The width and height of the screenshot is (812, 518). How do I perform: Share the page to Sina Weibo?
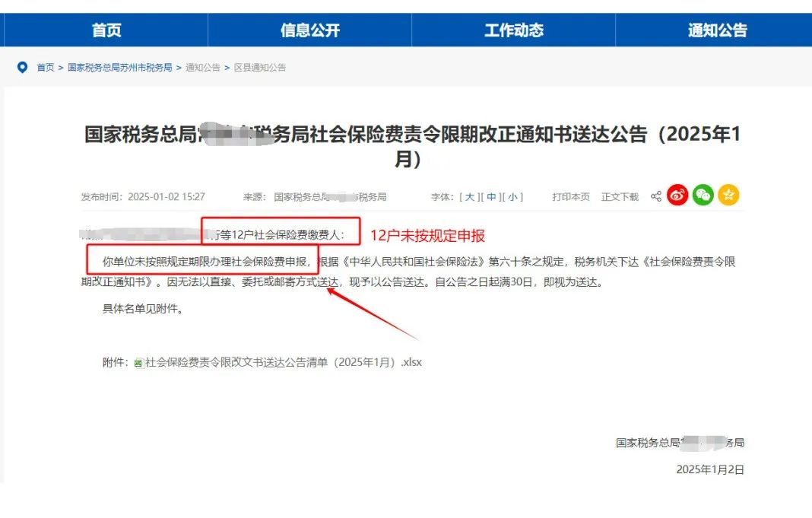click(x=677, y=195)
